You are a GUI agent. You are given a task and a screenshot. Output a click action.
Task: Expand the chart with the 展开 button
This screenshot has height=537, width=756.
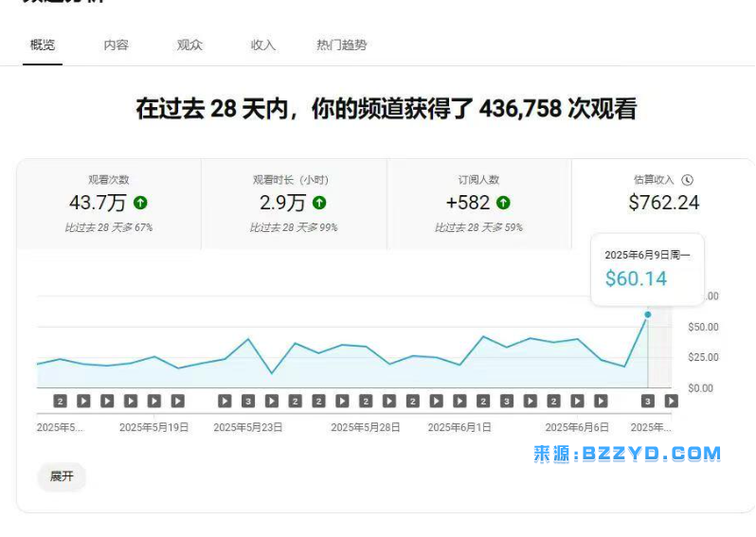click(62, 476)
